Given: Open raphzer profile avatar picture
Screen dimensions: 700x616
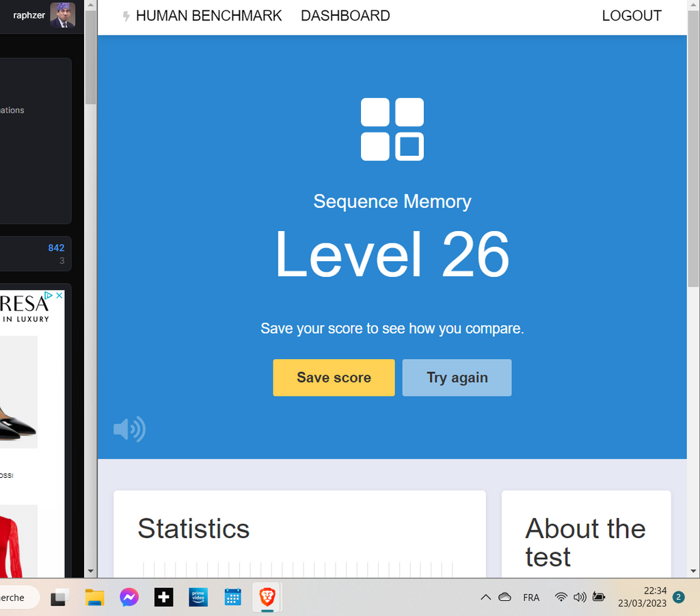Looking at the screenshot, I should [62, 15].
